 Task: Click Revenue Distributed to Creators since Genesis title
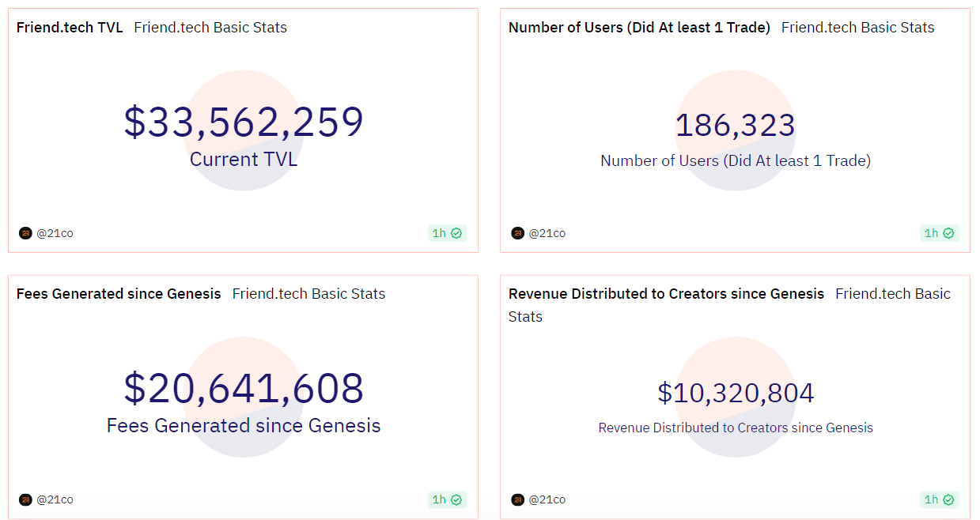[666, 294]
